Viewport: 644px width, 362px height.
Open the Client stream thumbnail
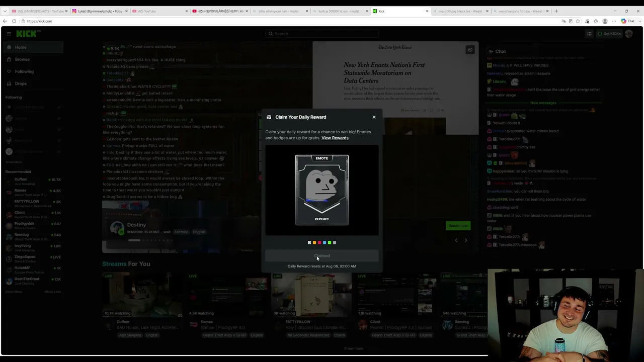(396, 295)
